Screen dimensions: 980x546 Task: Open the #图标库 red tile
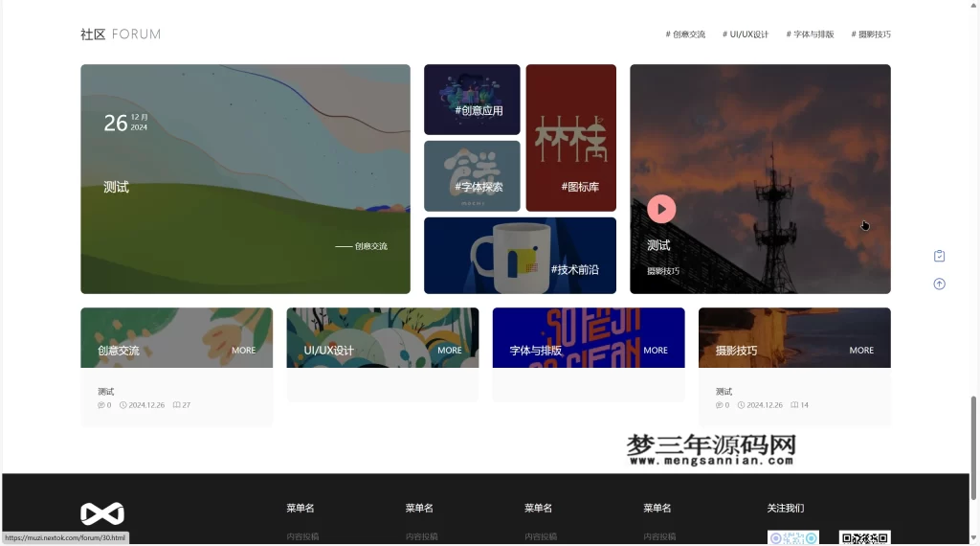[571, 138]
